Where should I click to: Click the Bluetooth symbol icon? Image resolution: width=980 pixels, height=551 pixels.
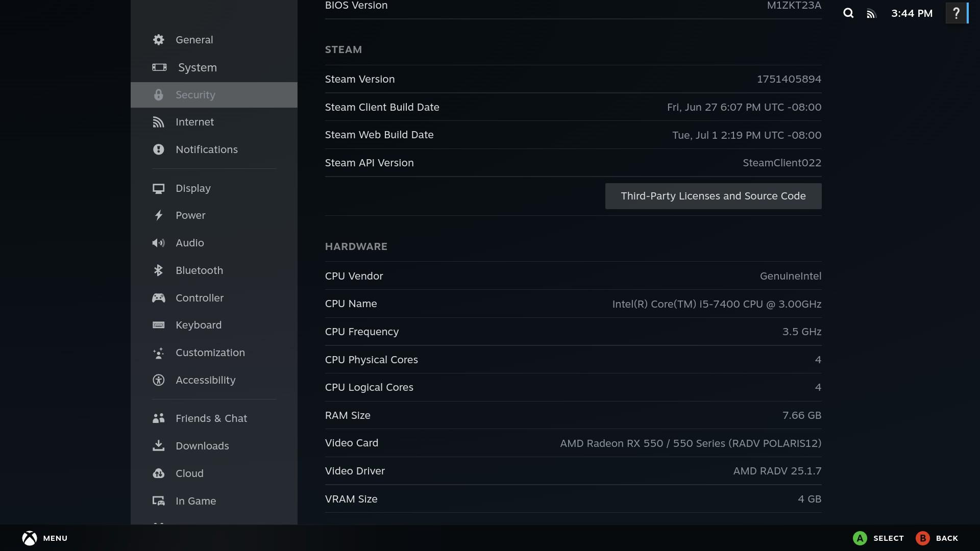[159, 270]
